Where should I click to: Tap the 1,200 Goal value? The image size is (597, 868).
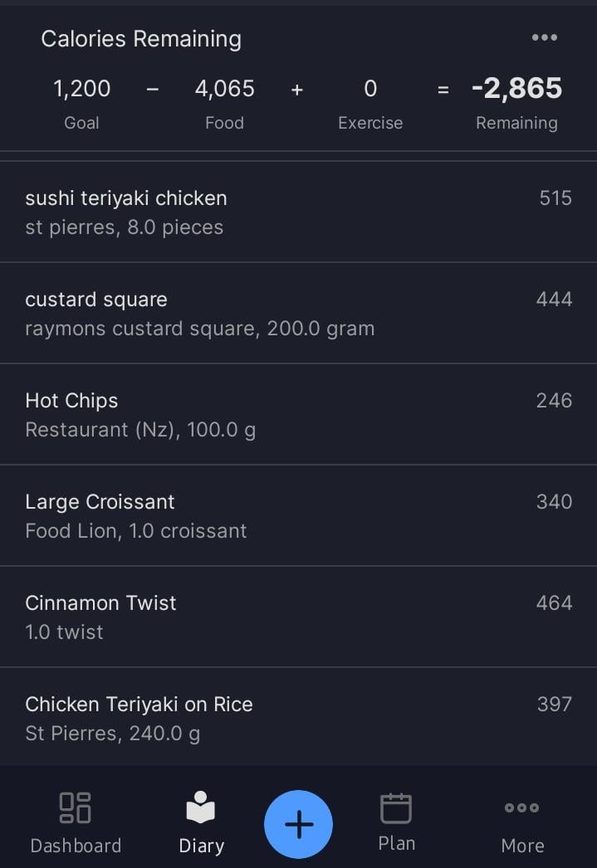(82, 89)
